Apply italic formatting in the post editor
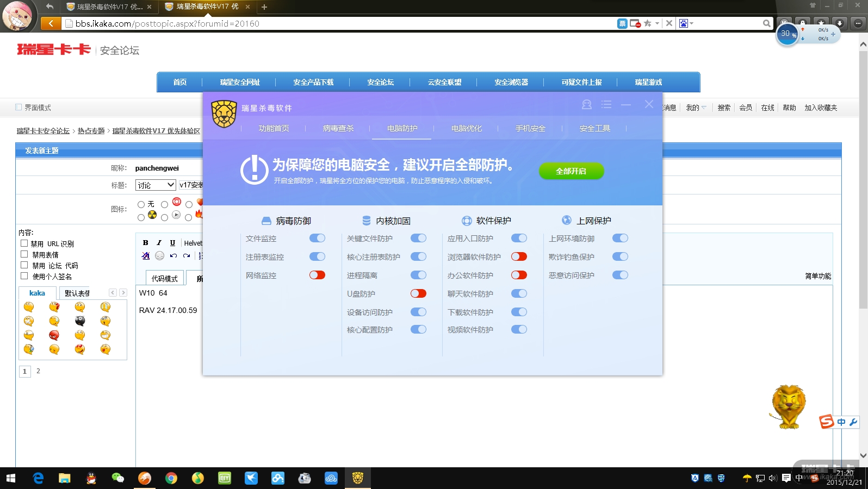This screenshot has width=868, height=489. pos(159,243)
